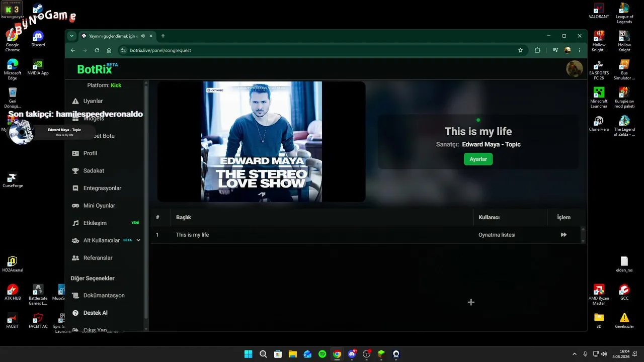Viewport: 644px width, 362px height.
Task: Open the Chrome three-dot menu
Action: pos(580,50)
